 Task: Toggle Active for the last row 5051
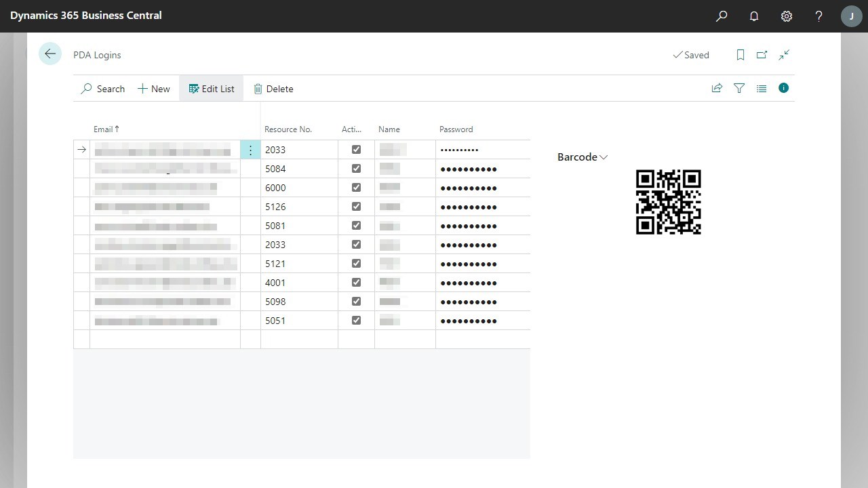[x=356, y=320]
